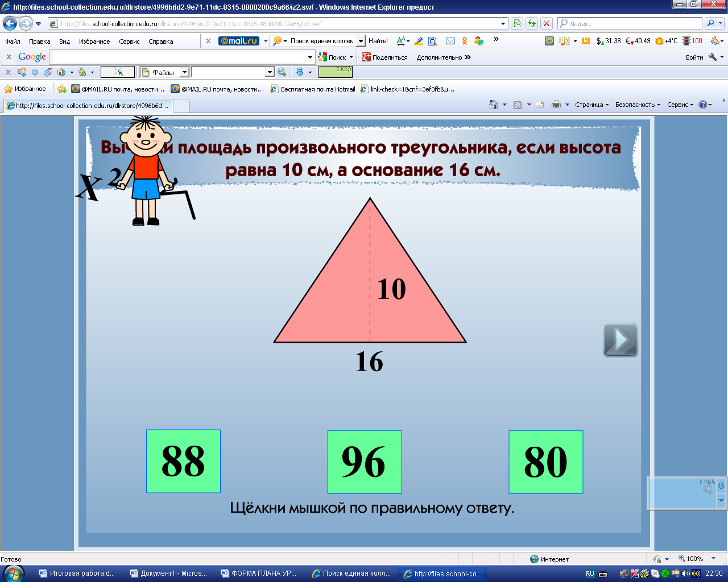
Task: Click the envelope mail icon in Mail.ru toolbar
Action: pyautogui.click(x=450, y=41)
